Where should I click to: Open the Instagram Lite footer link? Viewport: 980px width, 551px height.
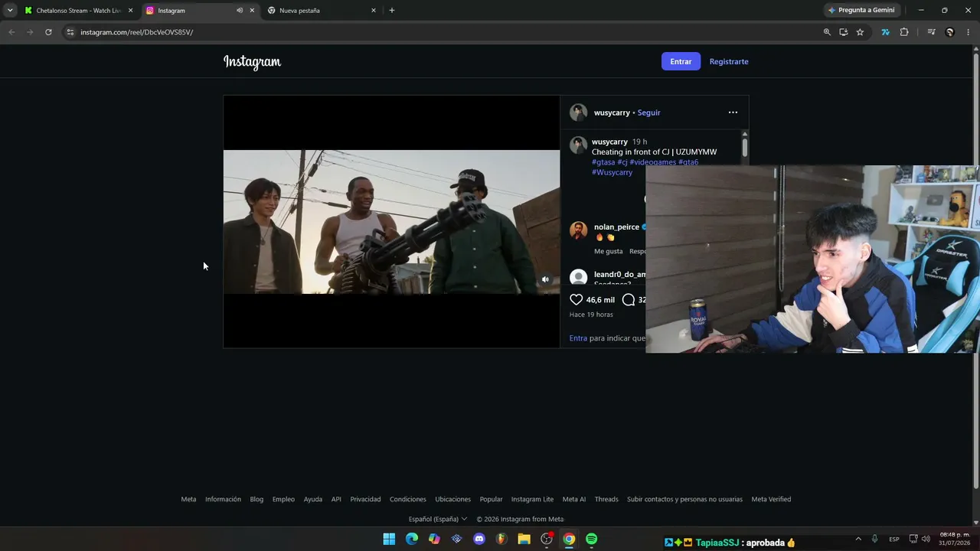point(532,499)
